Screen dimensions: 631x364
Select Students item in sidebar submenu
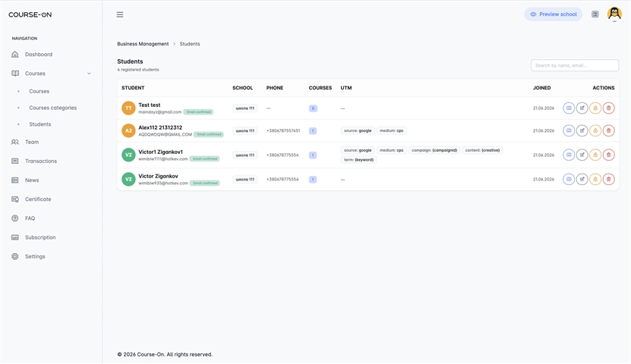tap(39, 124)
